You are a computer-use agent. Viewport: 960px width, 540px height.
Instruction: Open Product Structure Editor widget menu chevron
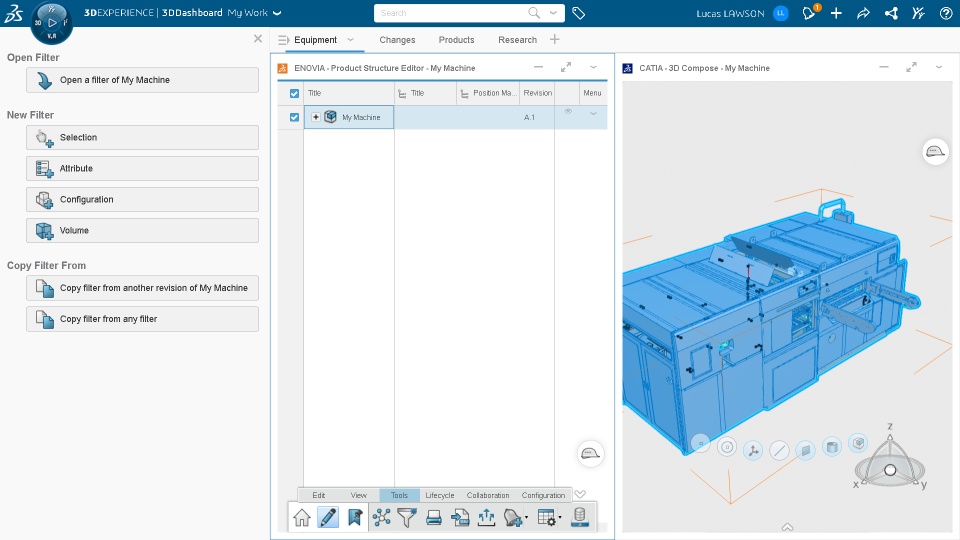[x=593, y=67]
